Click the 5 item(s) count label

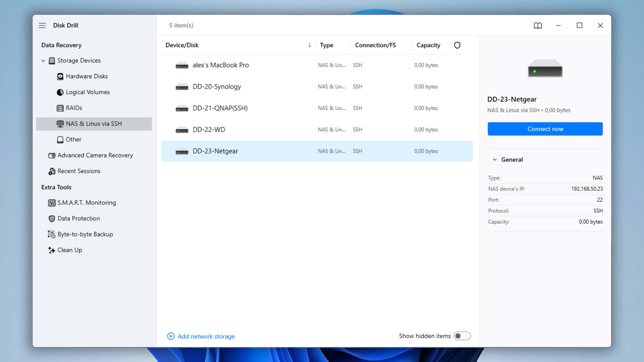181,25
